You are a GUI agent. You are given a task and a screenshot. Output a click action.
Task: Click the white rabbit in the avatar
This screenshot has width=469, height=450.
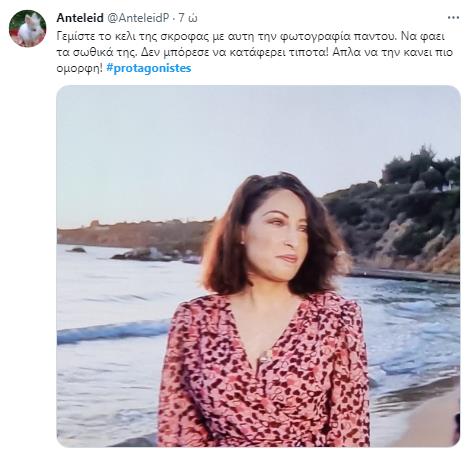coord(28,28)
